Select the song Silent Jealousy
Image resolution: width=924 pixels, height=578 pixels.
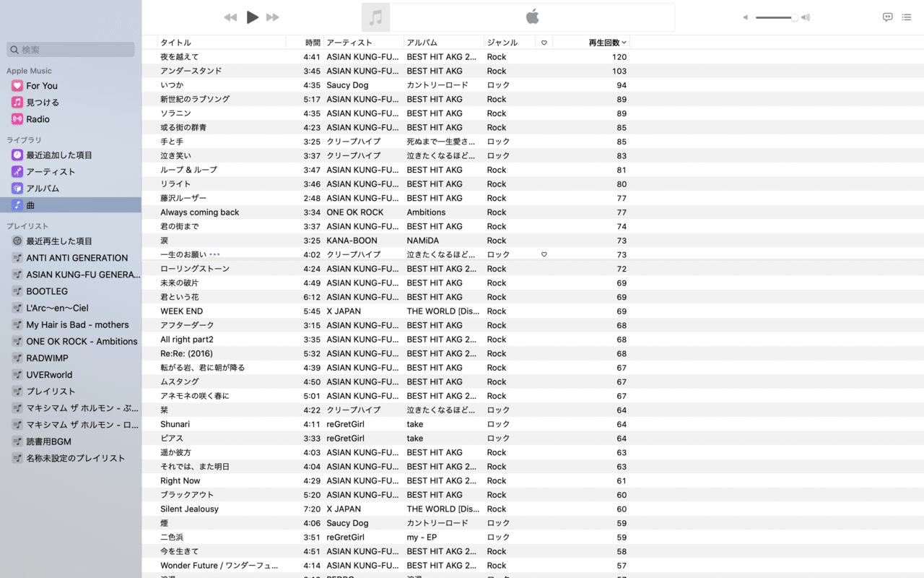(190, 509)
